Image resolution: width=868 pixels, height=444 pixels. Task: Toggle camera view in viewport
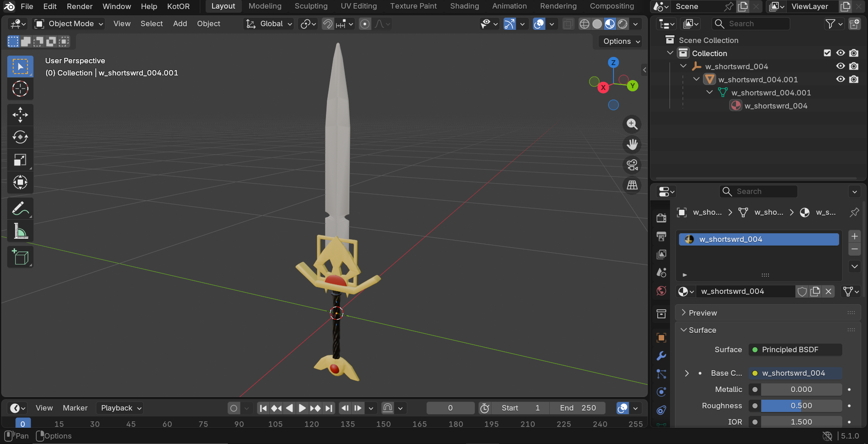[632, 165]
